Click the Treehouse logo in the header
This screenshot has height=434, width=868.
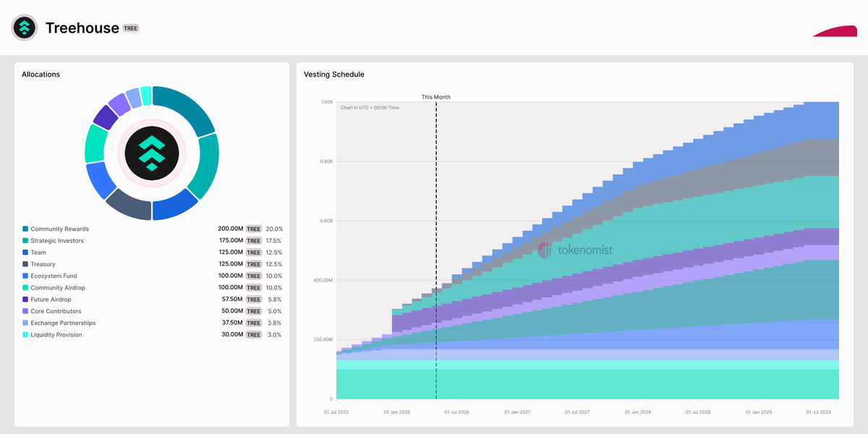coord(25,27)
